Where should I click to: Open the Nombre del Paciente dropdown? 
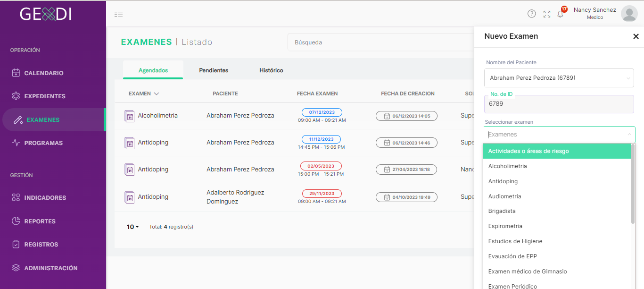[x=559, y=78]
